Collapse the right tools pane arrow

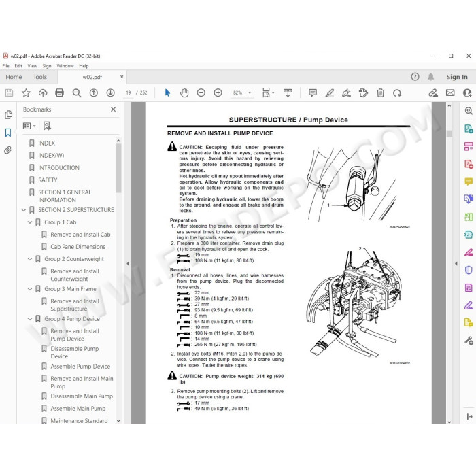point(456,264)
